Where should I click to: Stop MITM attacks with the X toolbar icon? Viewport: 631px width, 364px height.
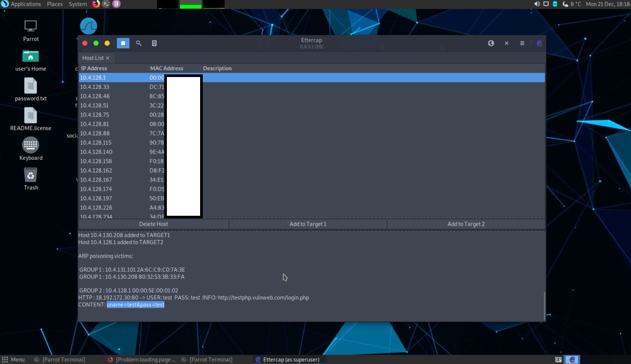[x=507, y=43]
